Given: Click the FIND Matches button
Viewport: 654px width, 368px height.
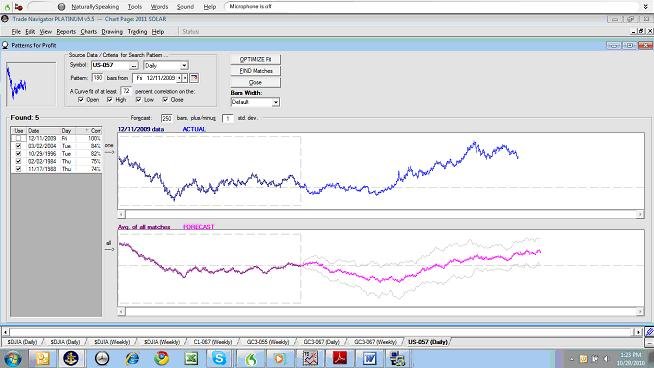Looking at the screenshot, I should pyautogui.click(x=255, y=71).
